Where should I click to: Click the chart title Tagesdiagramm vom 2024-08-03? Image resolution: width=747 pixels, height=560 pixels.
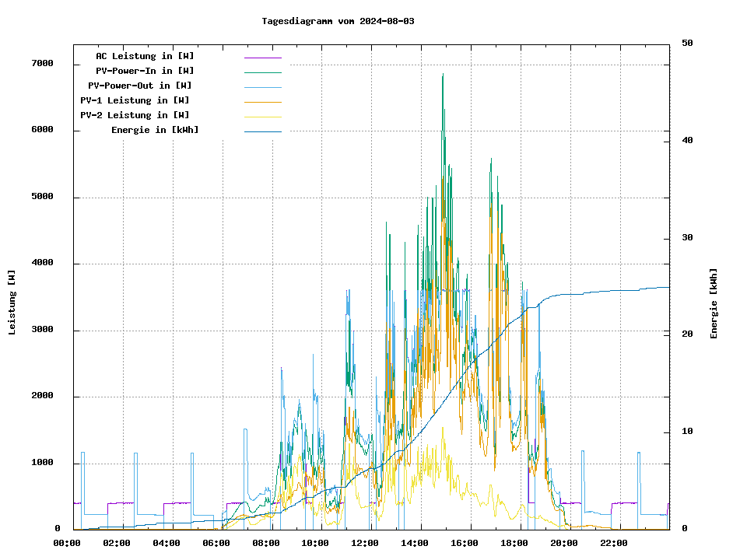pyautogui.click(x=338, y=21)
